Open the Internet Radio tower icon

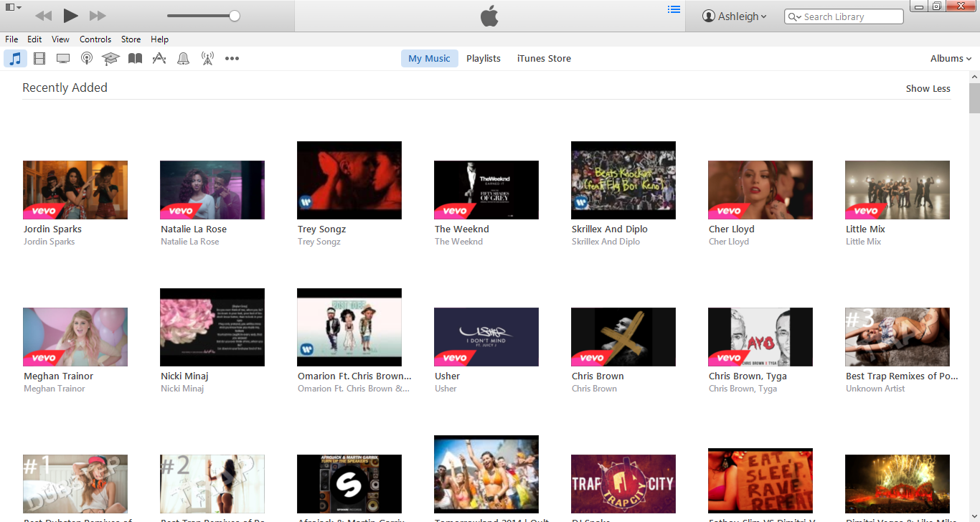(207, 59)
